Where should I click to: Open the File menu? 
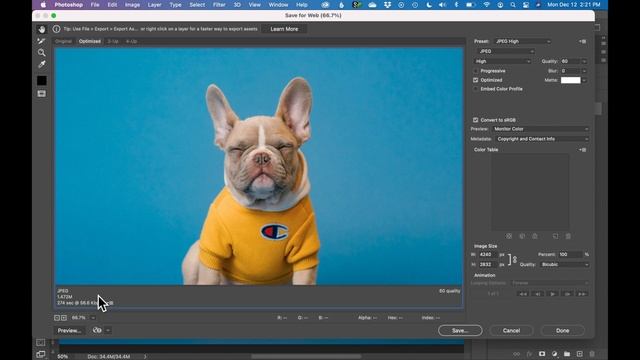point(95,5)
